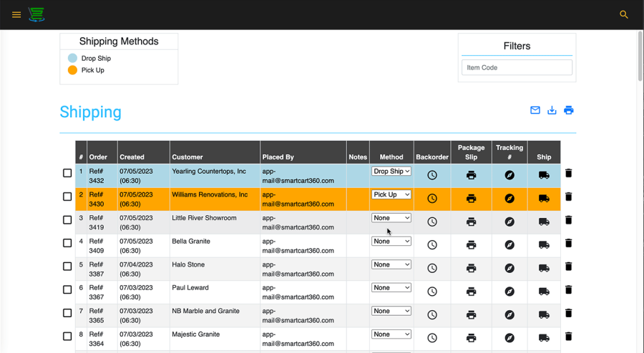Open method dropdown for Majestic Granite
Image resolution: width=644 pixels, height=353 pixels.
tap(391, 334)
